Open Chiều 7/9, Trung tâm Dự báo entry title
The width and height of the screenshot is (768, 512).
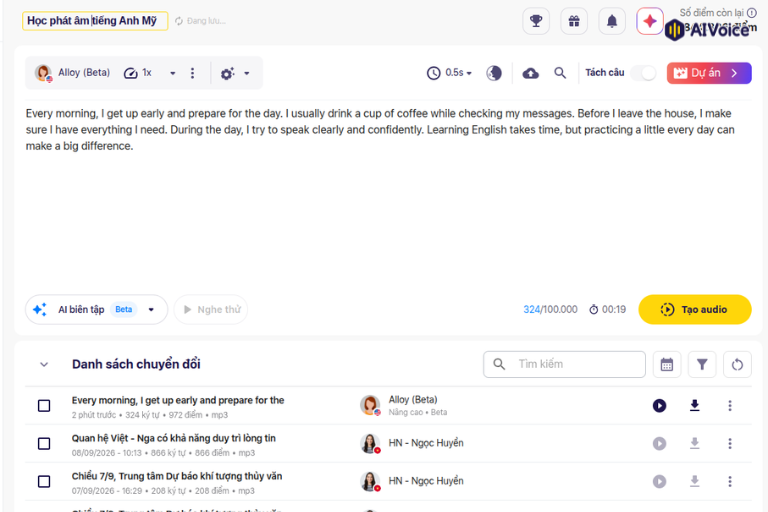[177, 476]
